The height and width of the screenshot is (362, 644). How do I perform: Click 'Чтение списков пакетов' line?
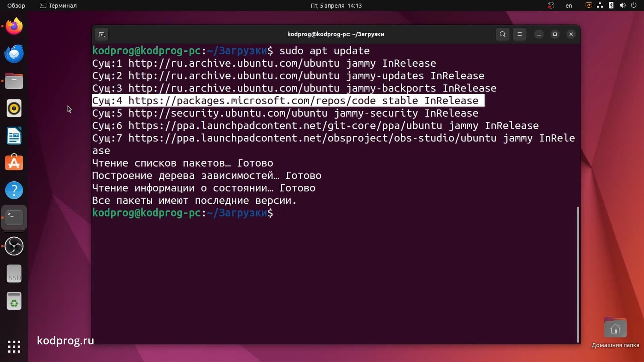(182, 163)
